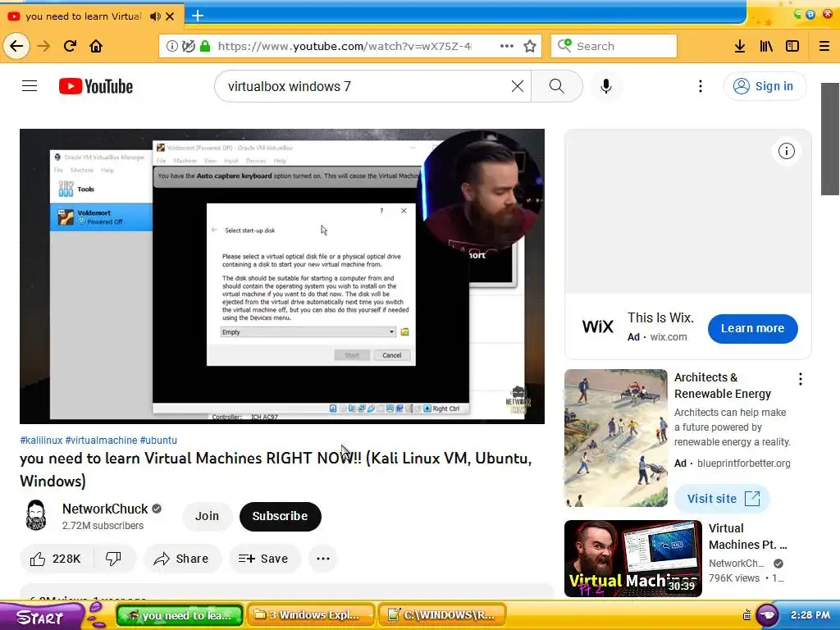Click the browser forward arrow

coord(43,46)
